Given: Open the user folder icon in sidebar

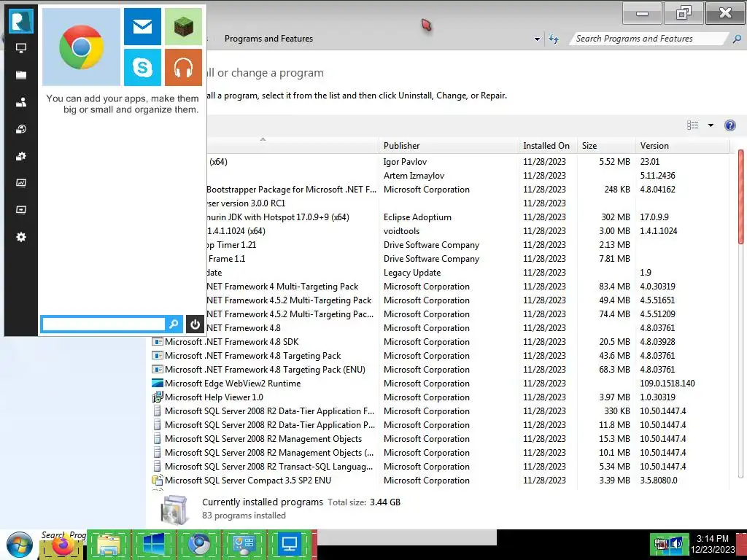Looking at the screenshot, I should [21, 102].
